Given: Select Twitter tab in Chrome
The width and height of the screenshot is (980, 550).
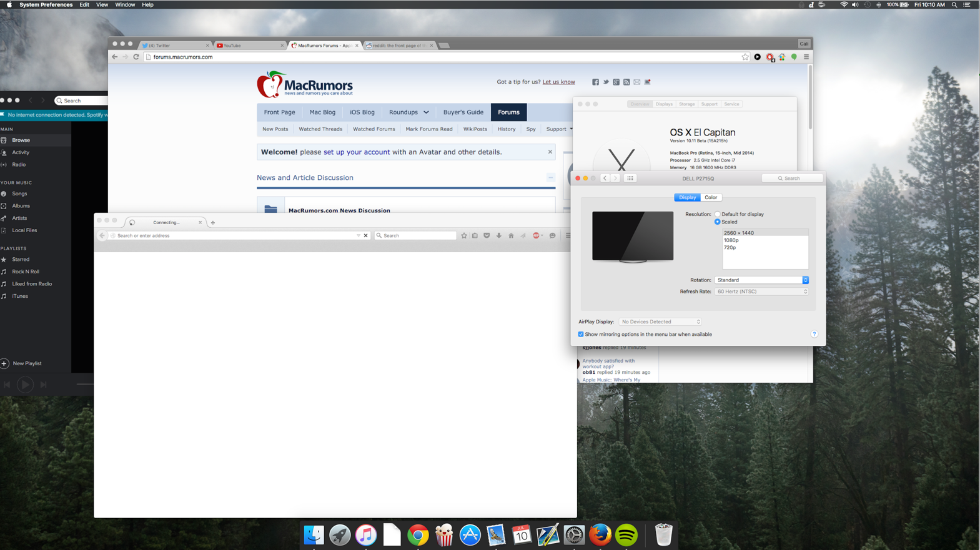Looking at the screenshot, I should [x=175, y=46].
